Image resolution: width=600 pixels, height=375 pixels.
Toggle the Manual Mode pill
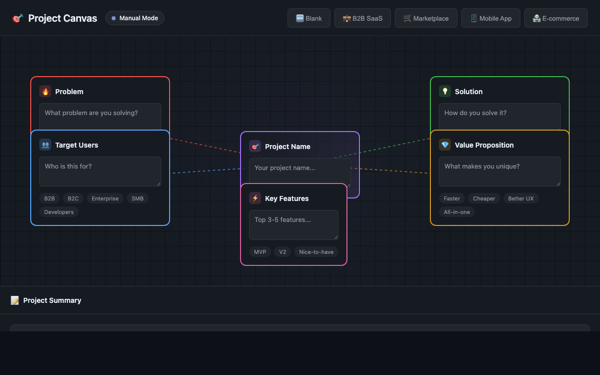[x=135, y=18]
